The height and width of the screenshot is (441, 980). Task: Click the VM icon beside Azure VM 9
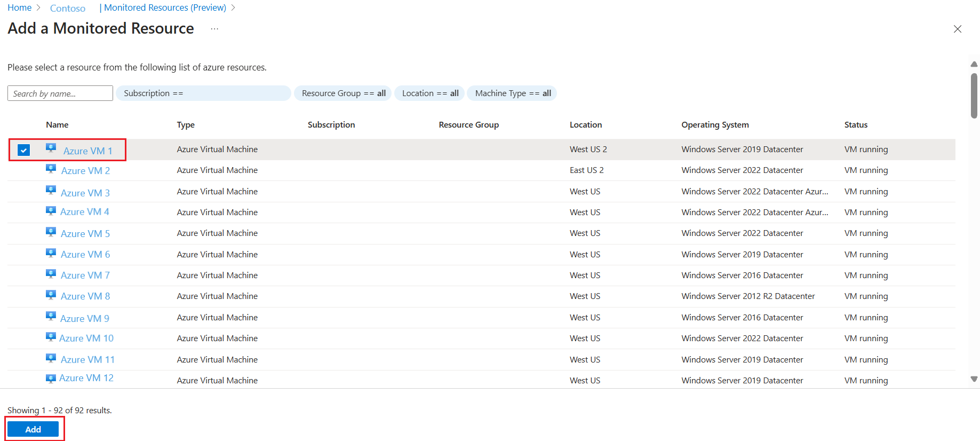(51, 316)
